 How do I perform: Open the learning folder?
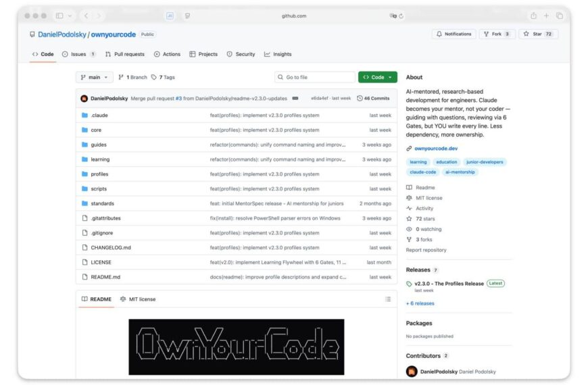(x=100, y=159)
